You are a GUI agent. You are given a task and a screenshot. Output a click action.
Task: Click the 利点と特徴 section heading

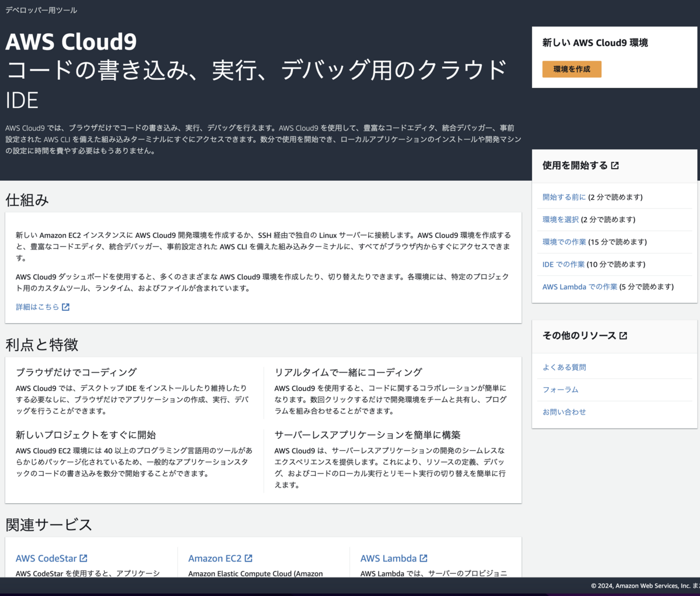coord(42,345)
